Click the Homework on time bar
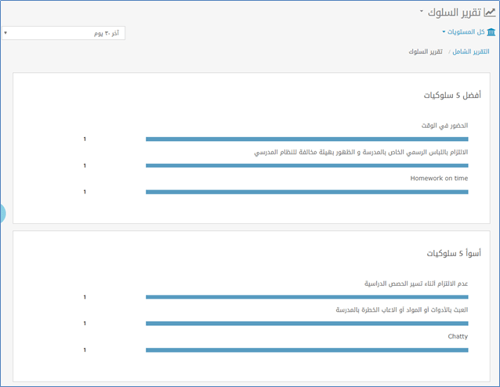The width and height of the screenshot is (500, 387). pyautogui.click(x=307, y=192)
